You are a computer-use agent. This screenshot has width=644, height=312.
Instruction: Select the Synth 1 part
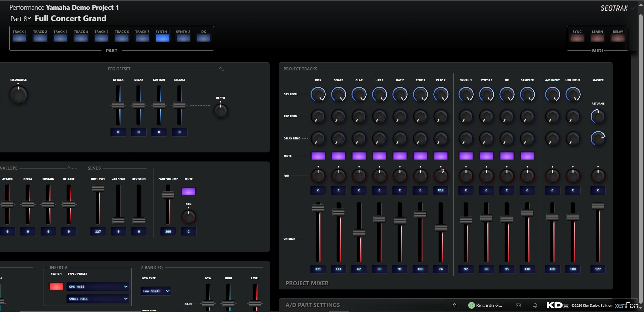click(x=163, y=38)
